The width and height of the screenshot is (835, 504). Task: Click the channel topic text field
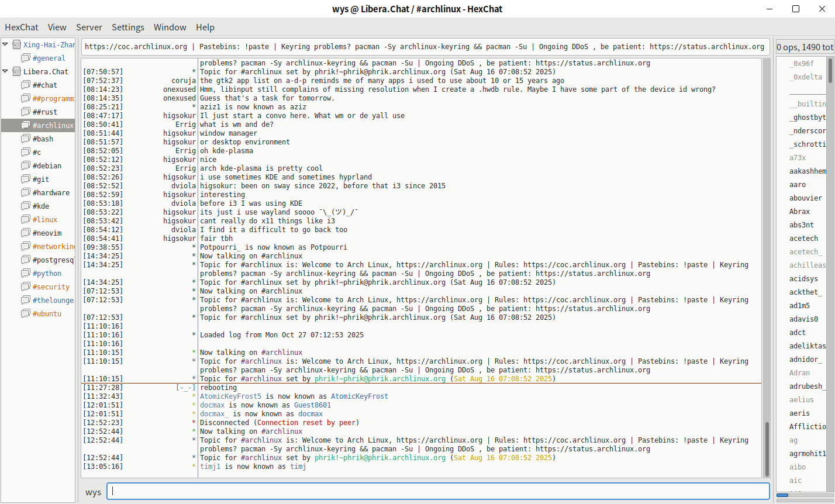425,47
